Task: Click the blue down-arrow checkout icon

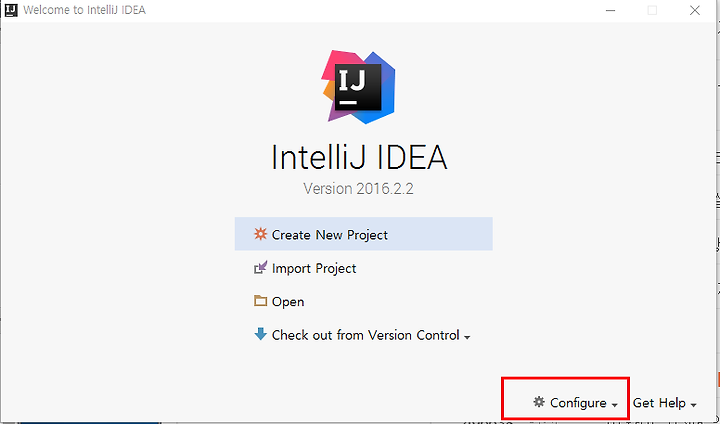Action: 260,334
